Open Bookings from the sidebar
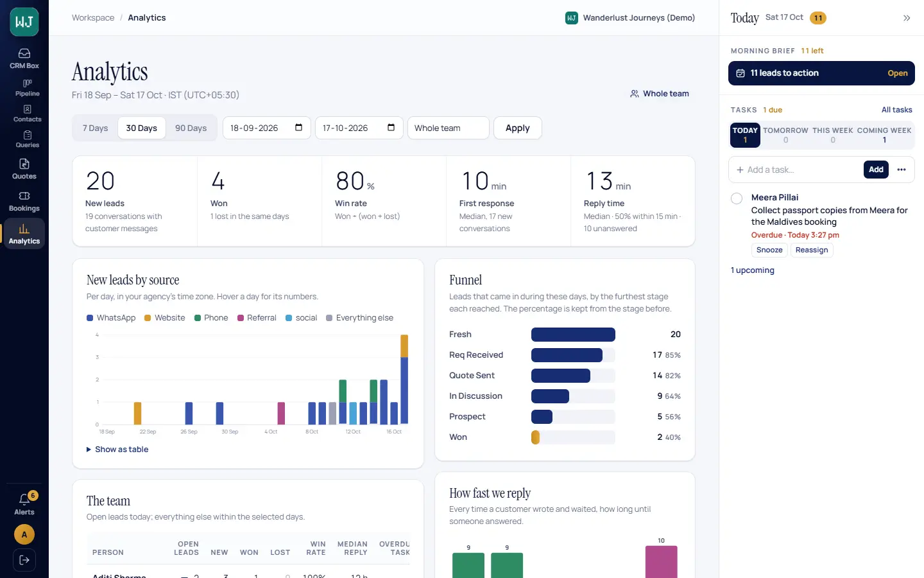 (x=24, y=202)
